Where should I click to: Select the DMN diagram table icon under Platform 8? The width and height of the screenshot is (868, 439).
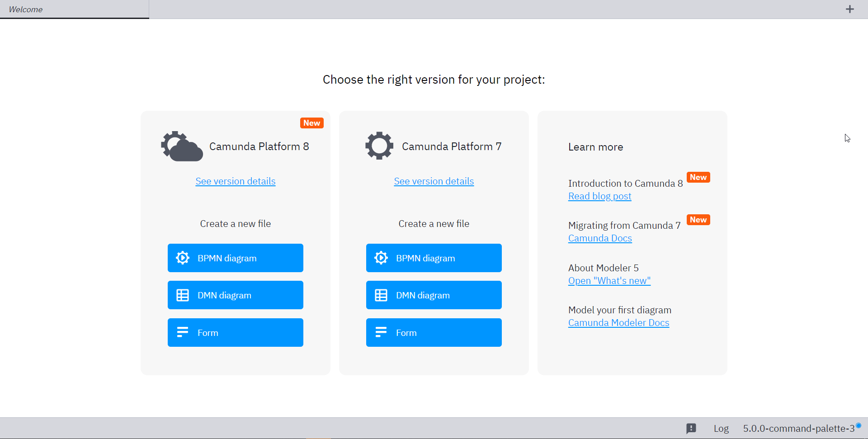[182, 295]
